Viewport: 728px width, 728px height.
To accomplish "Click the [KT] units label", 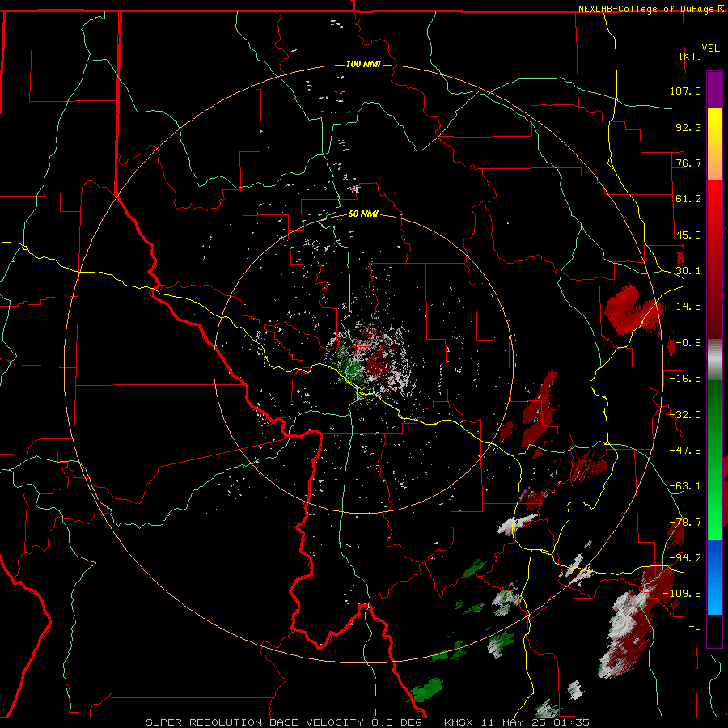I will point(691,56).
